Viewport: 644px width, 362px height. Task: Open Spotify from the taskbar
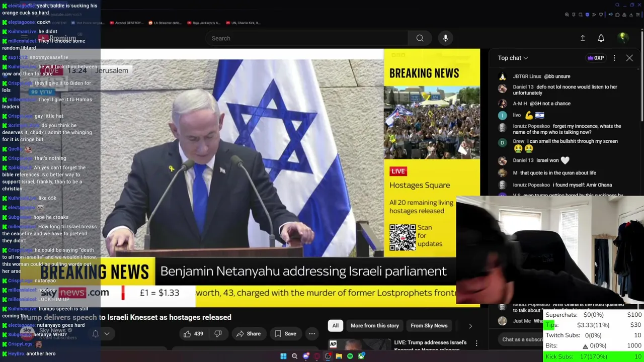350,356
